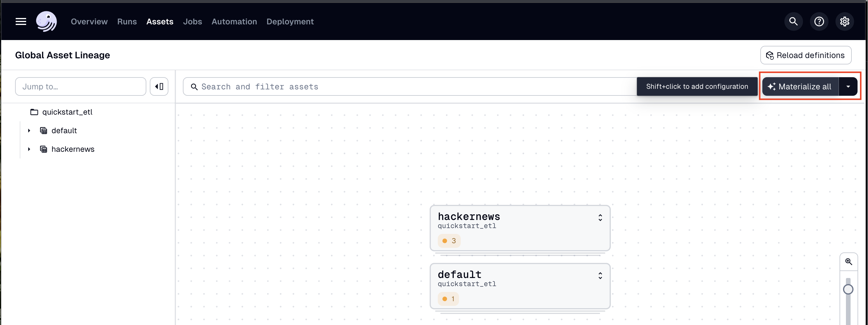Click the folder icon beside quickstart_etl
This screenshot has height=325, width=868.
click(34, 112)
